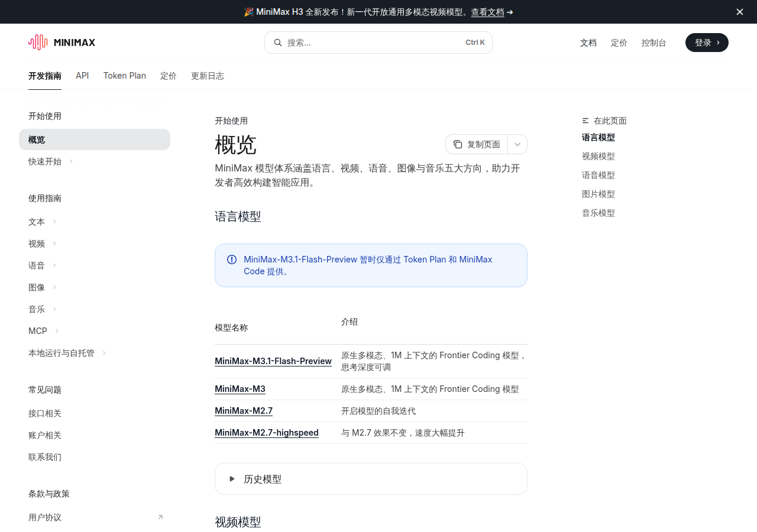Open the MiniMax-M2.7 model link
This screenshot has height=532, width=757.
[244, 411]
